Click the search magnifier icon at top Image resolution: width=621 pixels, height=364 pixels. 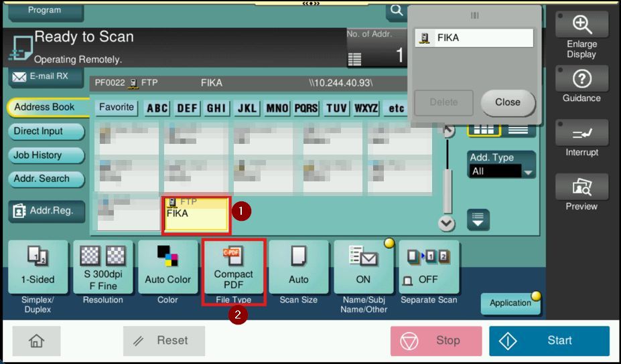click(x=397, y=10)
